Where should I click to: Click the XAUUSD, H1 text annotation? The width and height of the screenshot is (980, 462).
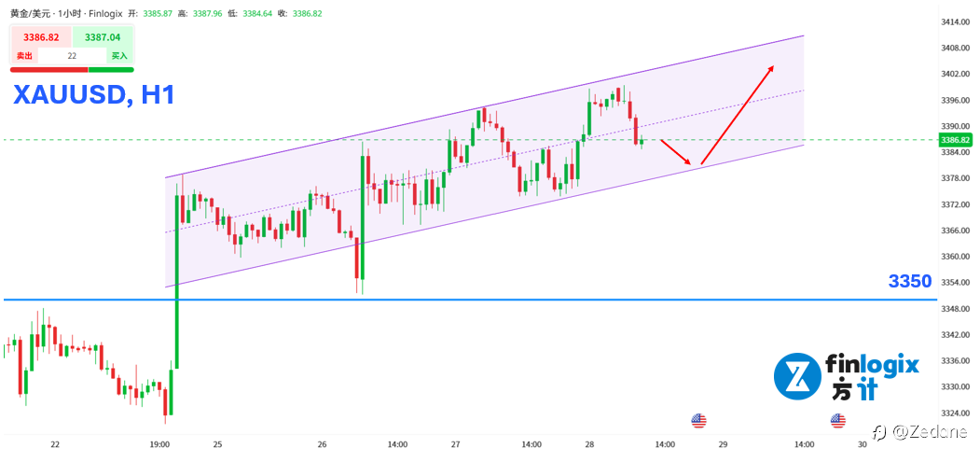[92, 95]
